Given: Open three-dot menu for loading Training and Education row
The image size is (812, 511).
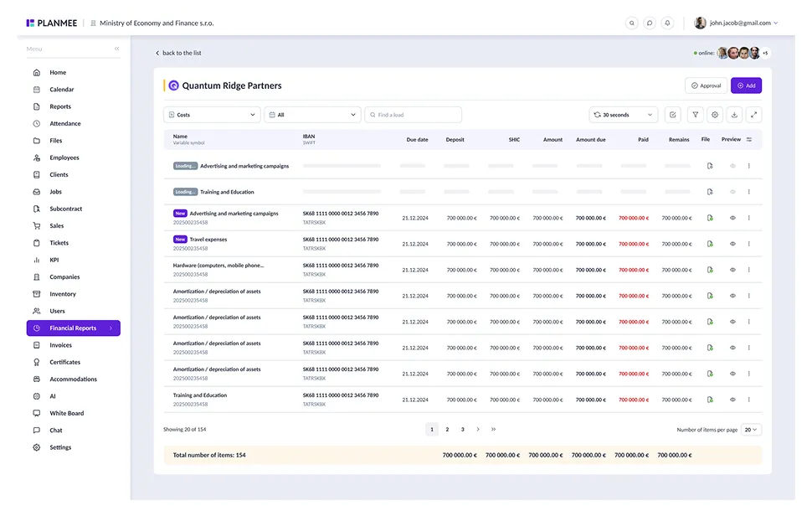Looking at the screenshot, I should [x=749, y=192].
